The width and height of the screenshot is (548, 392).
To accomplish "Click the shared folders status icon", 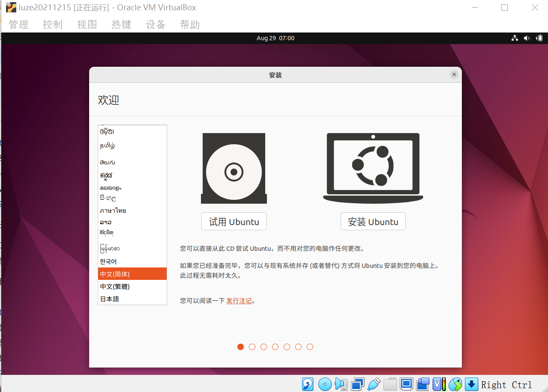I will [390, 384].
